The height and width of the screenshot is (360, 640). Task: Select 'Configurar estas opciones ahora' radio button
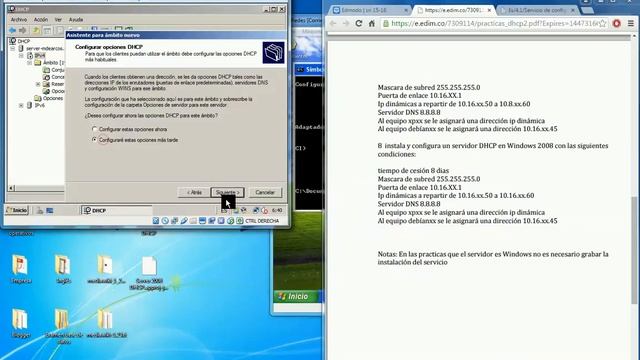tap(95, 129)
